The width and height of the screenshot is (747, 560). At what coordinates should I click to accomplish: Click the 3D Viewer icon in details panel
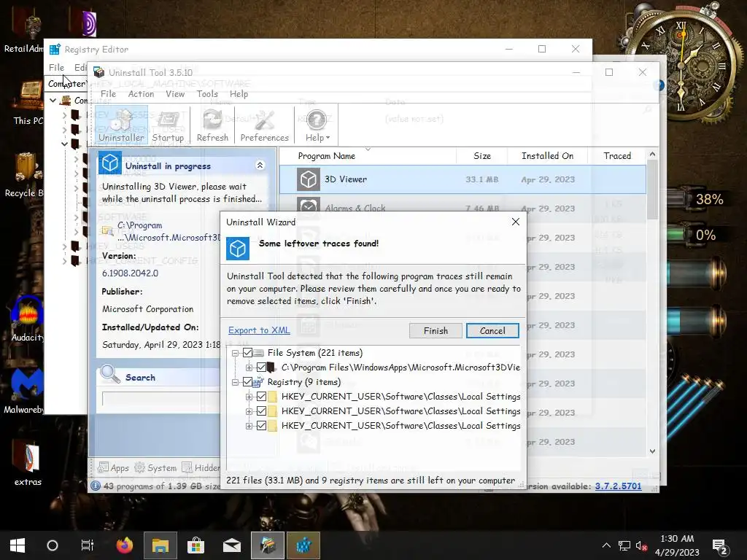110,163
